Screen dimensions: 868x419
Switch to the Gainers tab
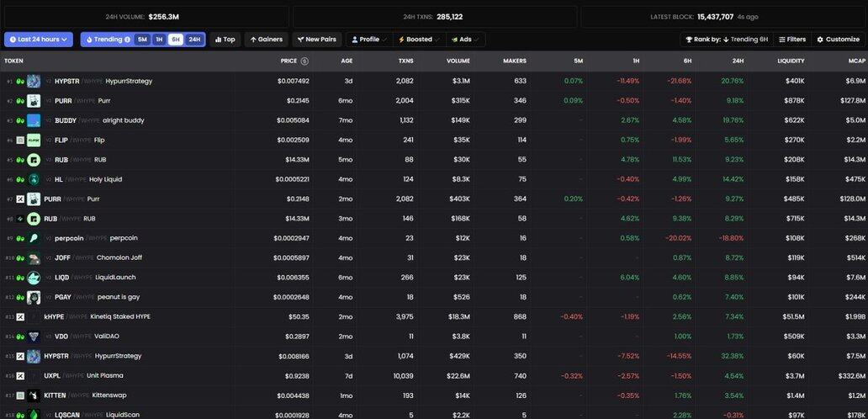[x=266, y=40]
